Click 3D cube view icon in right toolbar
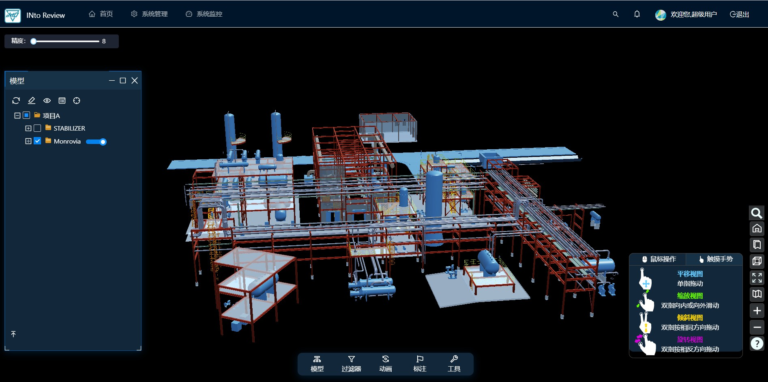 pos(757,261)
